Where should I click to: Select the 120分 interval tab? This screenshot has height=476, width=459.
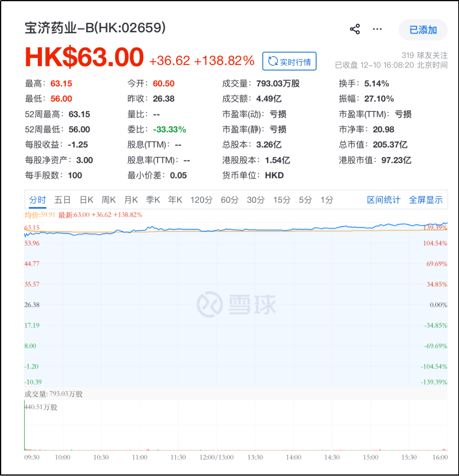point(201,200)
